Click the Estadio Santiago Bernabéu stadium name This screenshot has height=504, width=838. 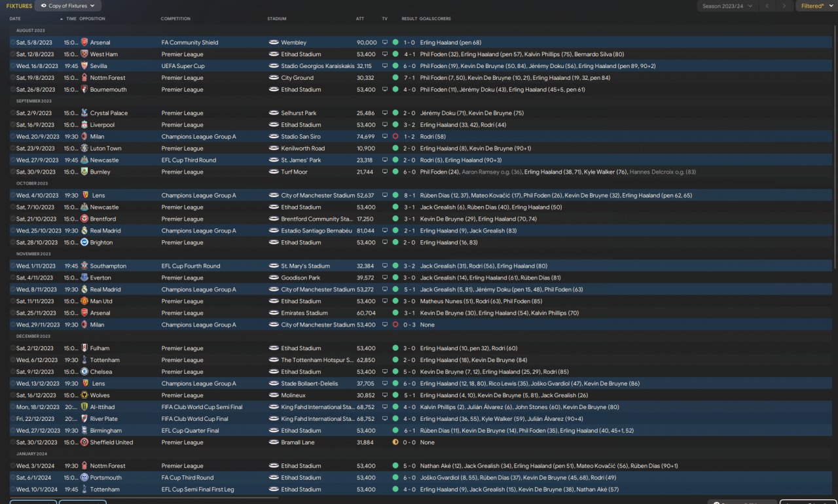click(317, 231)
